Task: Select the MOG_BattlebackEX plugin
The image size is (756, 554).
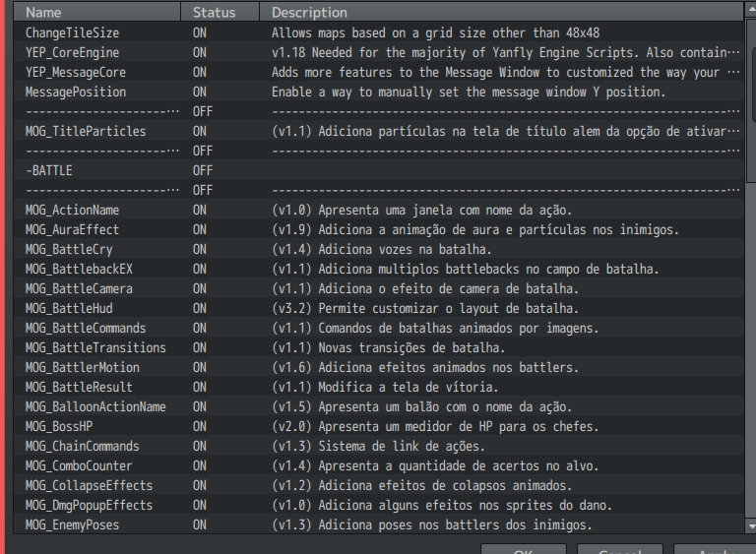Action: pyautogui.click(x=378, y=269)
